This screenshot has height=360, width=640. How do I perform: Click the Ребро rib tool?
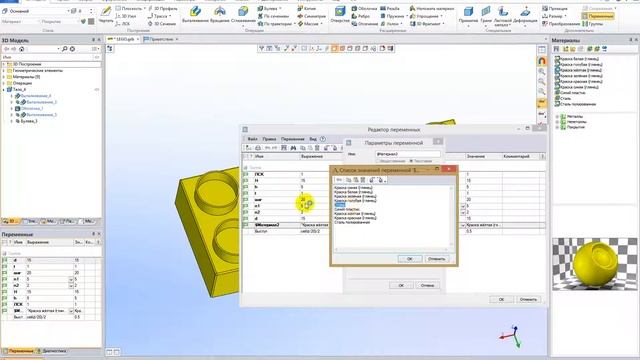(x=361, y=16)
